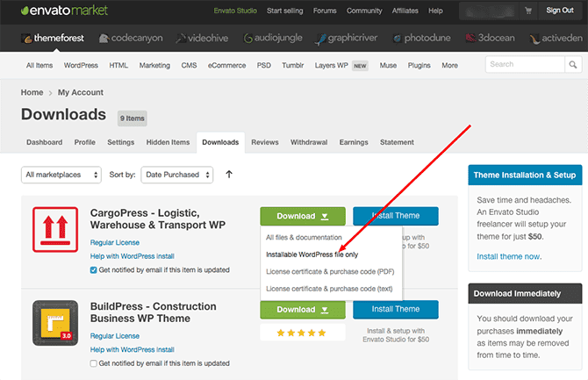588x380 pixels.
Task: Click the search magnifier icon
Action: 572,65
